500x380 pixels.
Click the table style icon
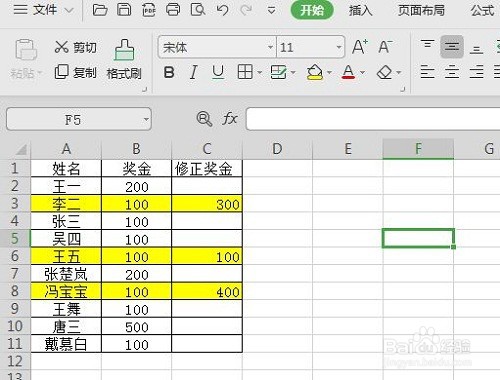point(278,72)
